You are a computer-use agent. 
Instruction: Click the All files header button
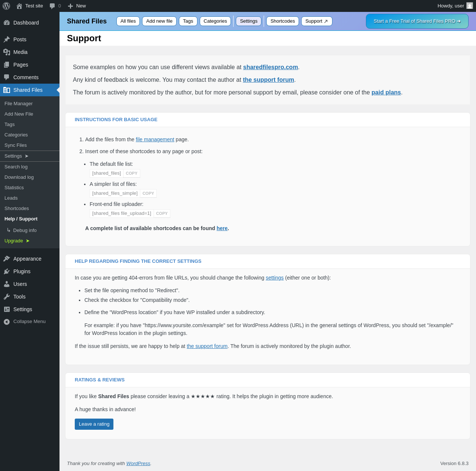point(128,21)
